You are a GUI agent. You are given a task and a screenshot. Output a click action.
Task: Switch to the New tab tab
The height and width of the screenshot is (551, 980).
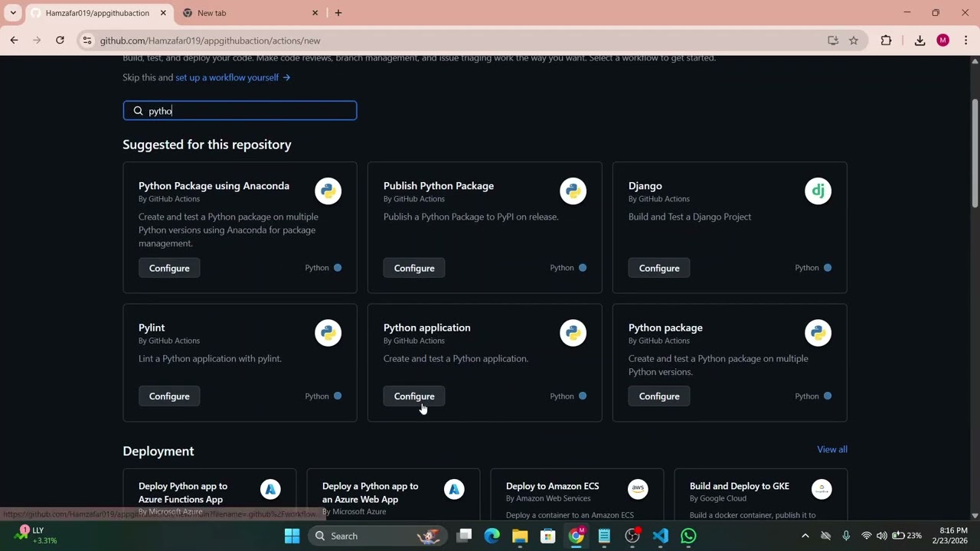pyautogui.click(x=251, y=13)
